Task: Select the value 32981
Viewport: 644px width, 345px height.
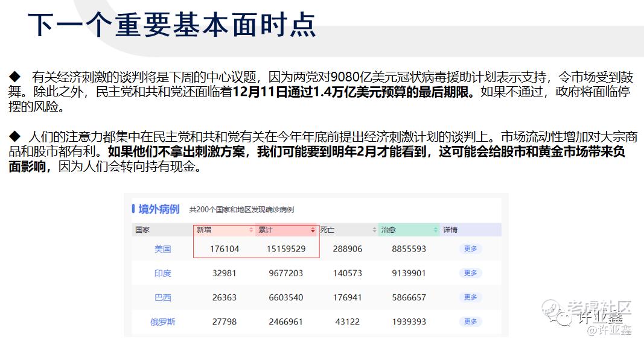Action: tap(225, 273)
